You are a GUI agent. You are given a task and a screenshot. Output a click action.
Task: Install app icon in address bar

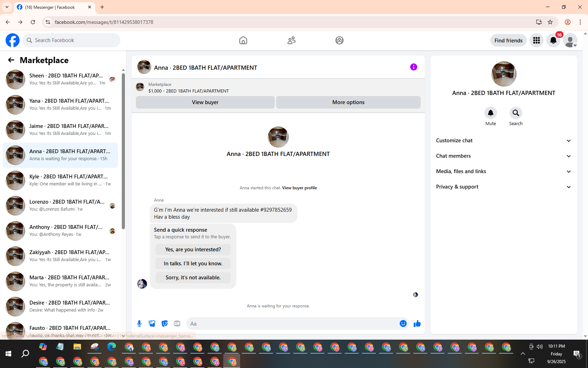pyautogui.click(x=539, y=22)
